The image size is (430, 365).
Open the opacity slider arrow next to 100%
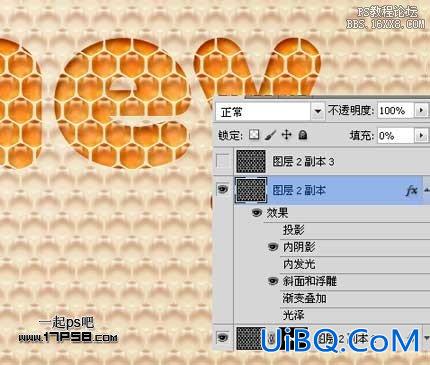(421, 110)
